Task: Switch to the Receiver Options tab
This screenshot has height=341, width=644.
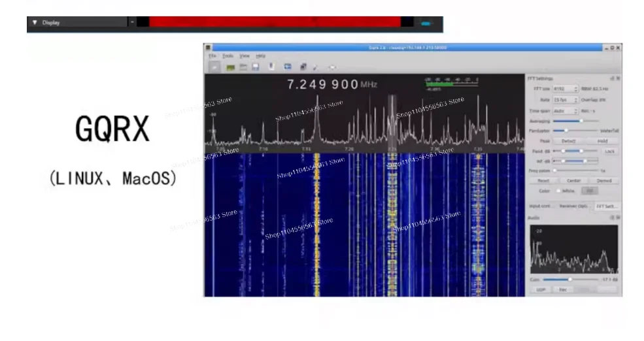Action: (574, 206)
